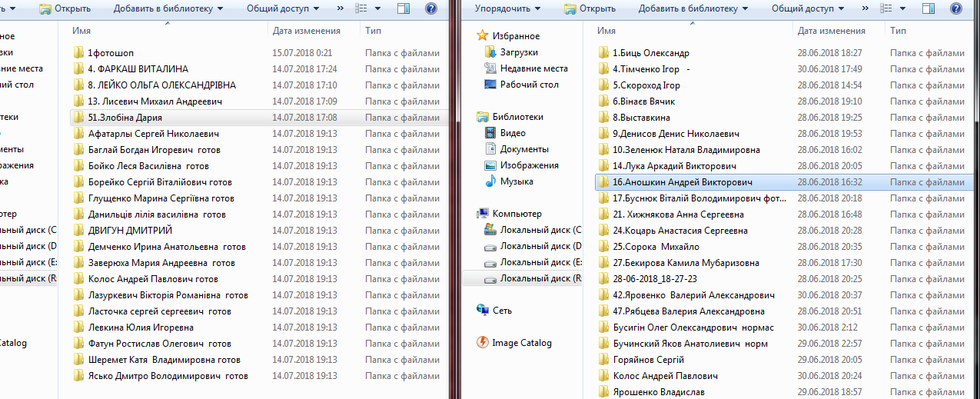Screen dimensions: 980x399
Task: Open the Упорядочить dropdown menu
Action: click(507, 8)
